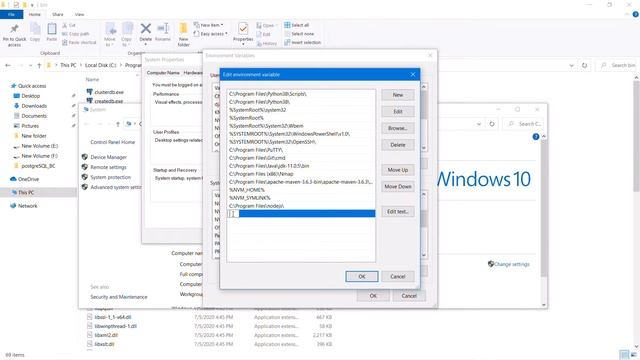Viewport: 640px width, 360px height.
Task: Click the Move Up button
Action: [398, 170]
